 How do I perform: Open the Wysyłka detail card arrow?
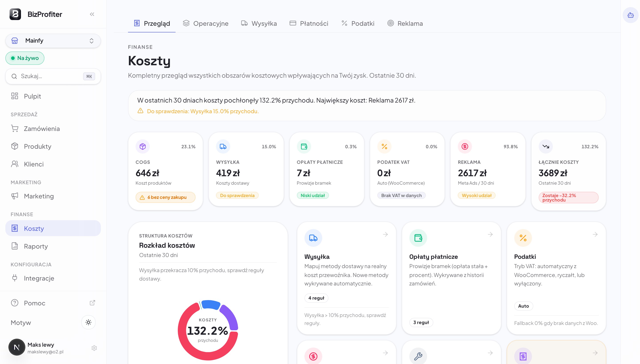pyautogui.click(x=386, y=235)
